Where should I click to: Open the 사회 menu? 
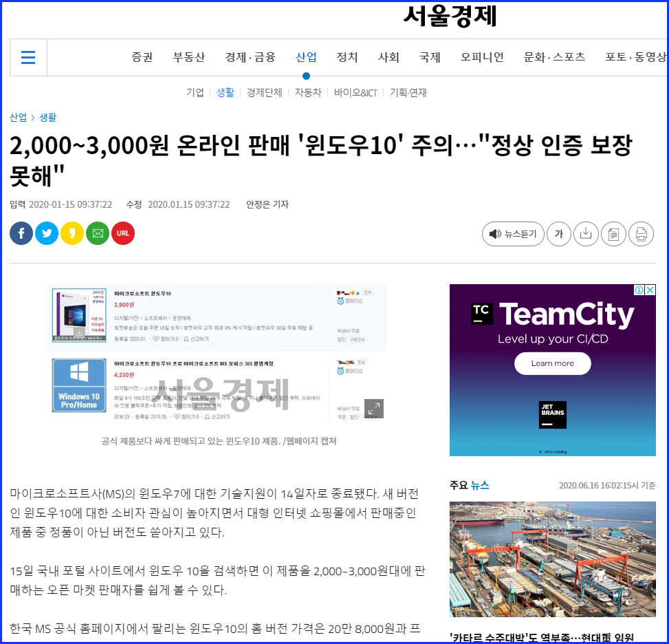[388, 57]
